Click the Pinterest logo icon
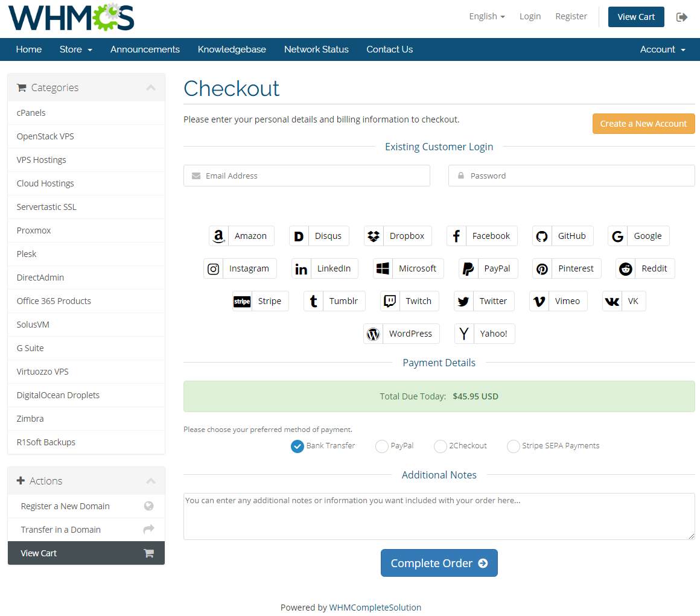This screenshot has height=616, width=700. 542,268
